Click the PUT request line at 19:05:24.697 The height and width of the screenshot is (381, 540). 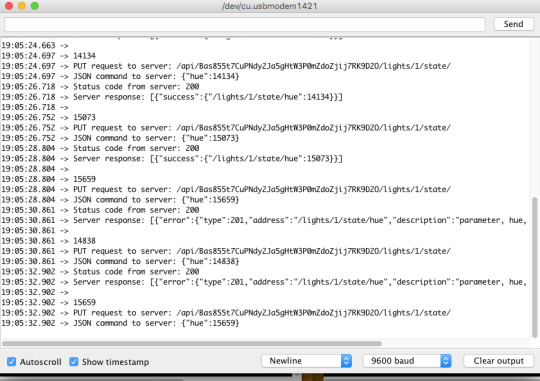[226, 66]
